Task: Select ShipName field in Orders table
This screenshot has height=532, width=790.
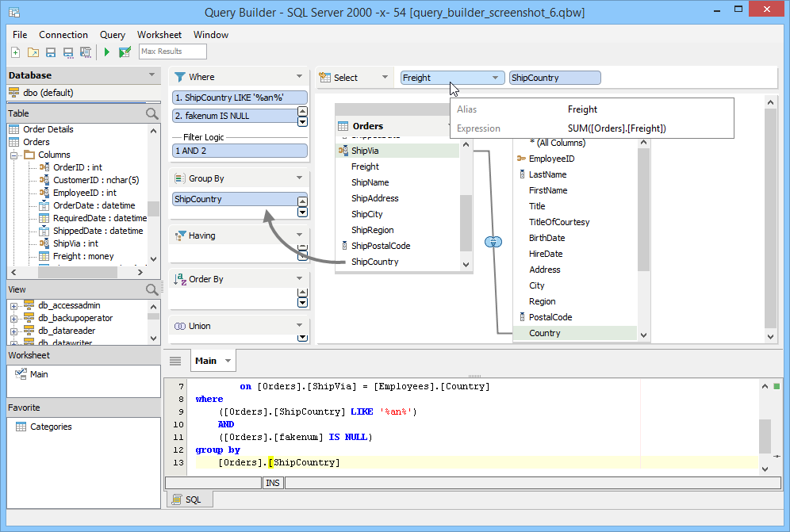Action: 370,182
